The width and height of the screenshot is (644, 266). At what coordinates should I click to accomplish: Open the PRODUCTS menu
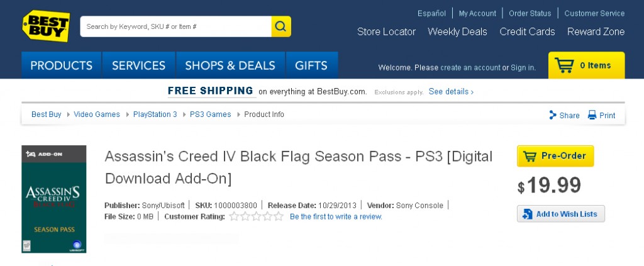point(62,65)
